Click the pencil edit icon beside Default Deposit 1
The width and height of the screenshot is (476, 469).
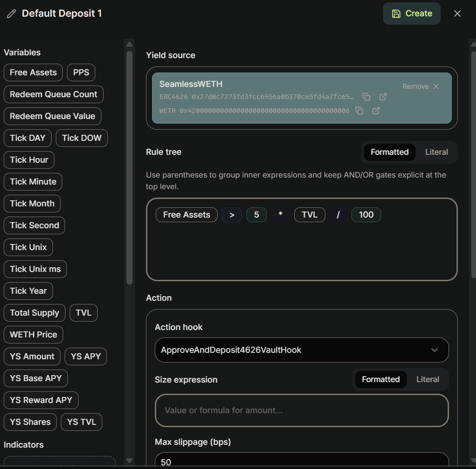[x=11, y=13]
